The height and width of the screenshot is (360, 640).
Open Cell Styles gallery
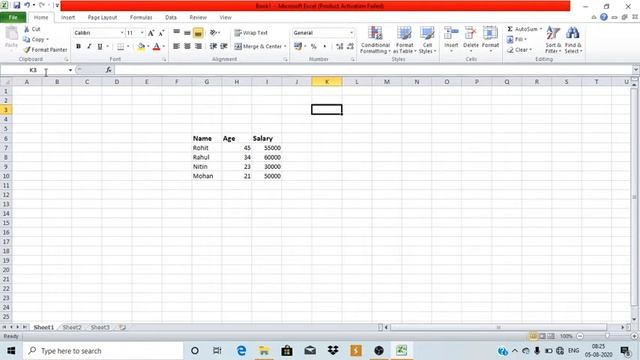click(427, 40)
